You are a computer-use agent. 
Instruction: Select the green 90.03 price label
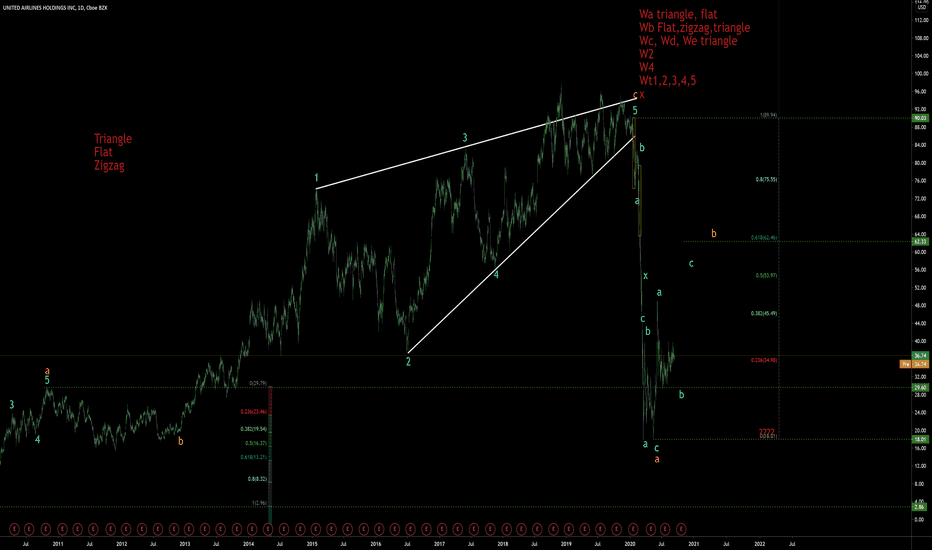tap(920, 118)
